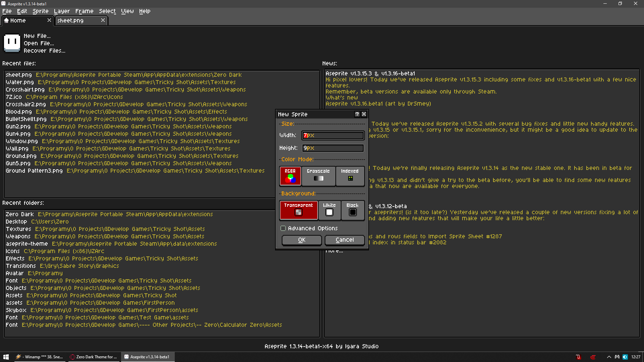The width and height of the screenshot is (644, 362).
Task: Click the Aseprite logo icon on Home
Action: point(12,43)
